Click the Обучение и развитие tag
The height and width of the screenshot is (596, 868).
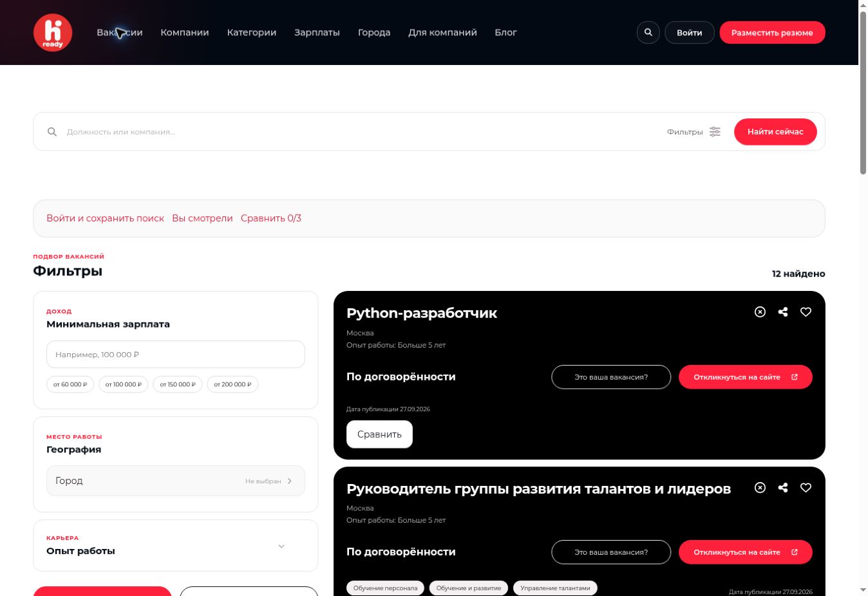click(469, 588)
